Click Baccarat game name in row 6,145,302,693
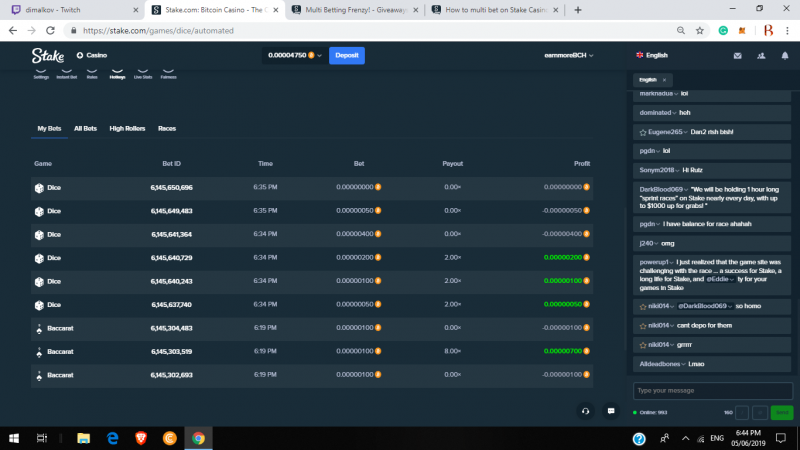 pyautogui.click(x=60, y=375)
